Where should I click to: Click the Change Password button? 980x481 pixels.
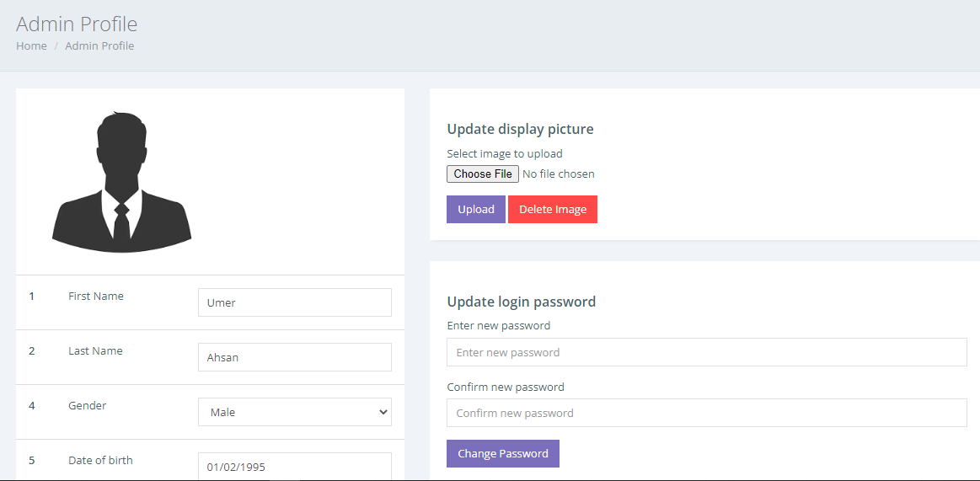click(503, 453)
